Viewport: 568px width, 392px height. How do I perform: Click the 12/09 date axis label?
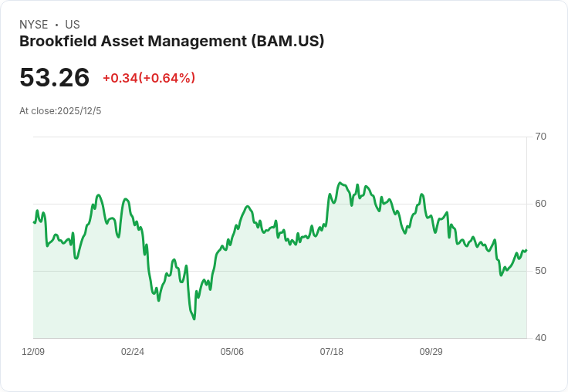pos(33,352)
